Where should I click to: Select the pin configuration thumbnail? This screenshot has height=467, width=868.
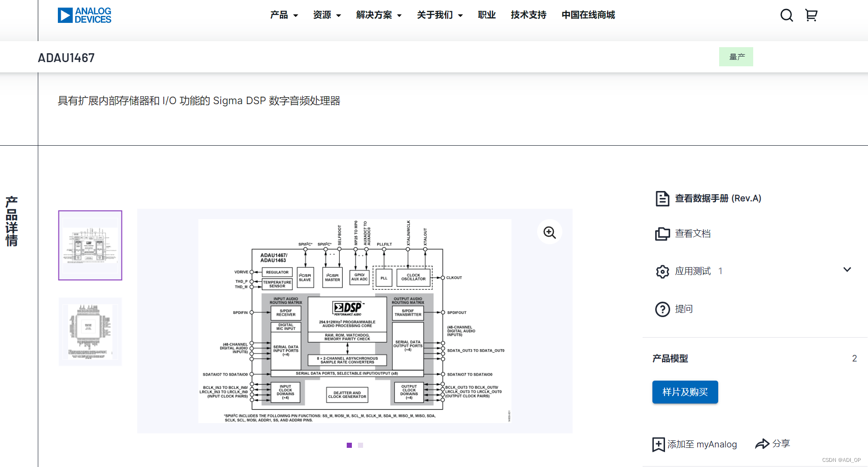coord(90,332)
